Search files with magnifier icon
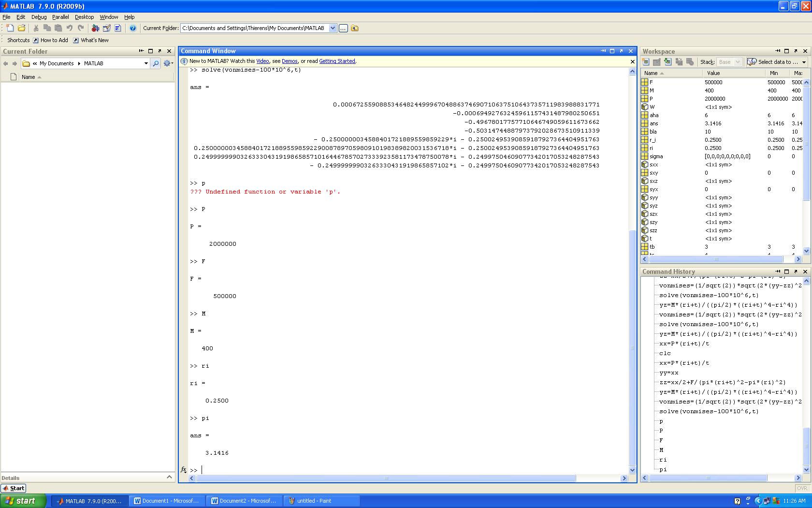The image size is (812, 508). [156, 63]
